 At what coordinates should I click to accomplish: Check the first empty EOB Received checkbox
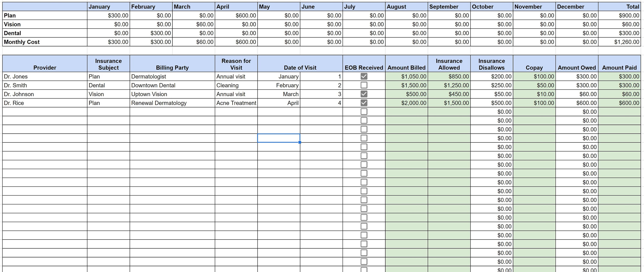[364, 112]
